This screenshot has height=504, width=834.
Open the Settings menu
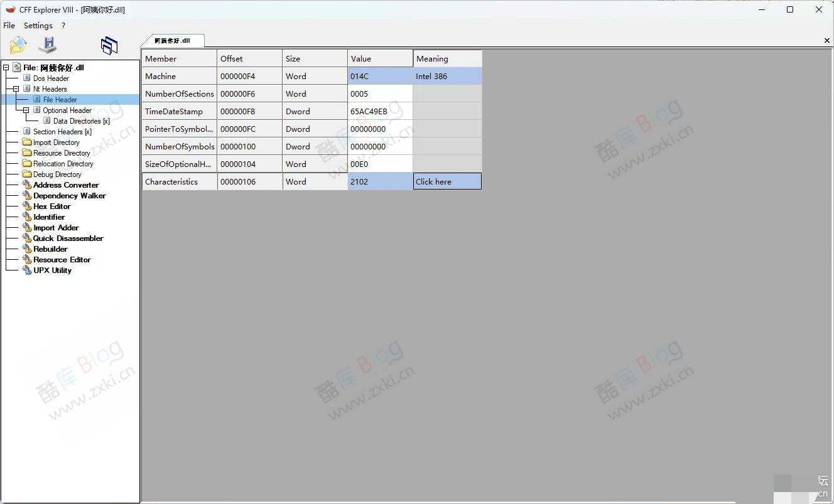38,26
